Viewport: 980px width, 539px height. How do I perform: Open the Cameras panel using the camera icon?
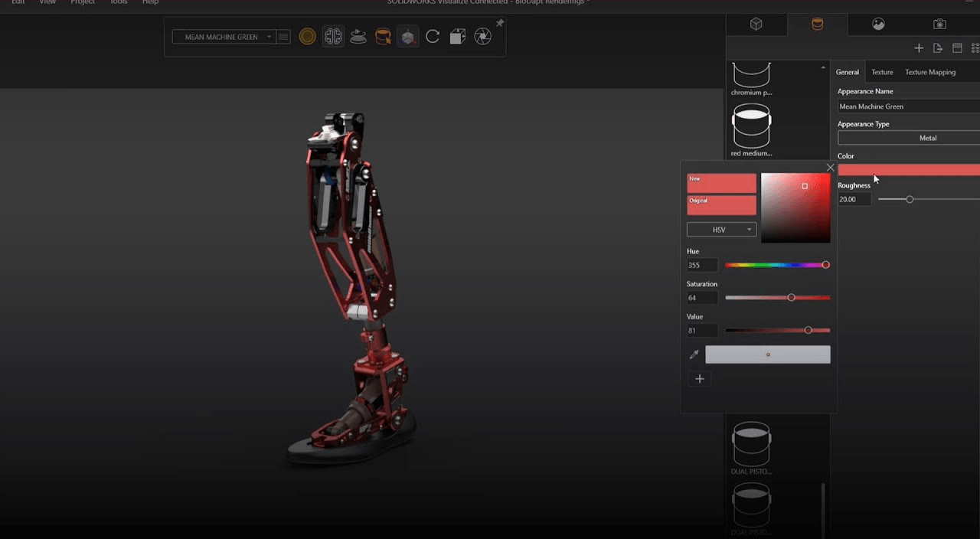(939, 24)
